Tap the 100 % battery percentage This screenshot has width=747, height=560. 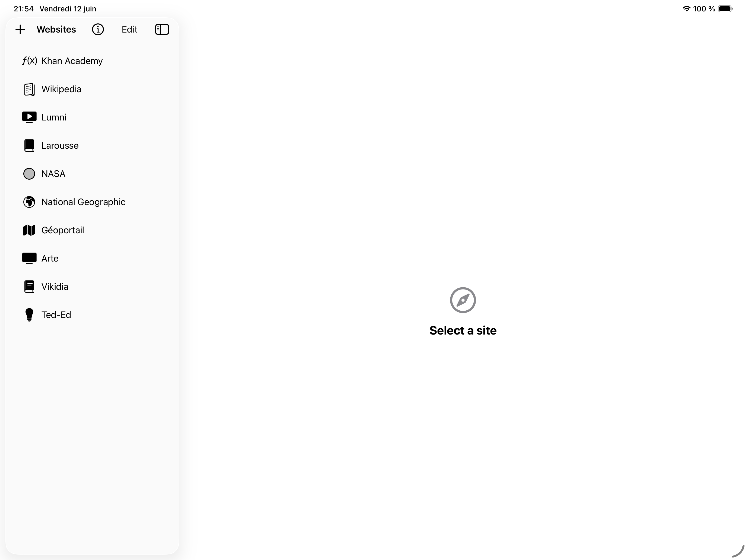coord(704,9)
